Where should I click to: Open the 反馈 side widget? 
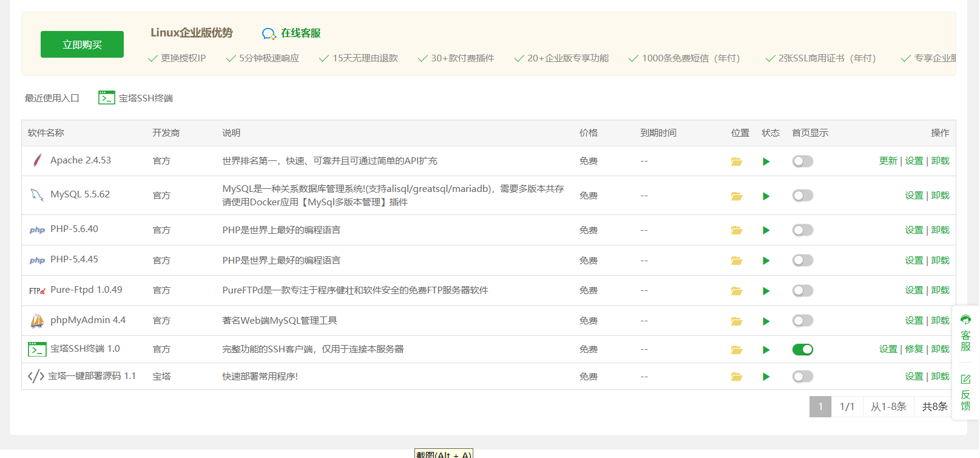tap(965, 392)
